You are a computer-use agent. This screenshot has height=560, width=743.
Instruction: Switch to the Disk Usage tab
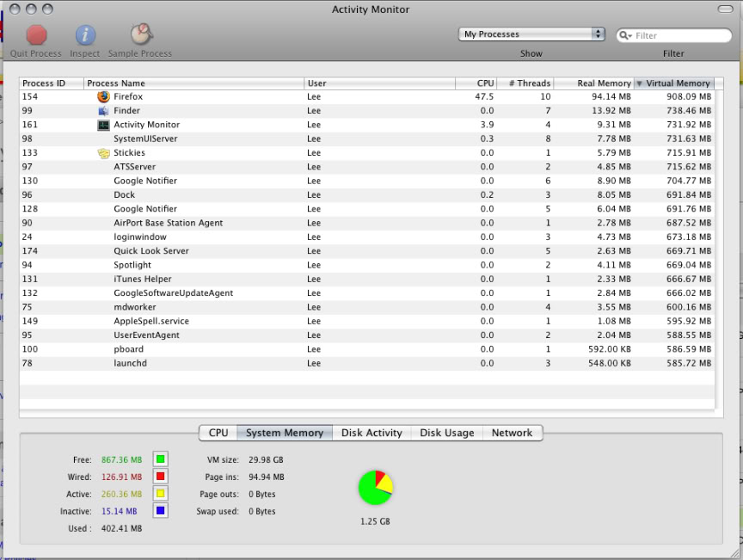447,433
